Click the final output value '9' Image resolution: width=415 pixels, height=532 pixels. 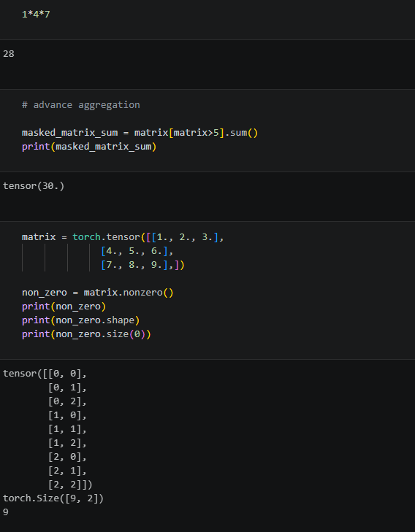click(x=5, y=512)
